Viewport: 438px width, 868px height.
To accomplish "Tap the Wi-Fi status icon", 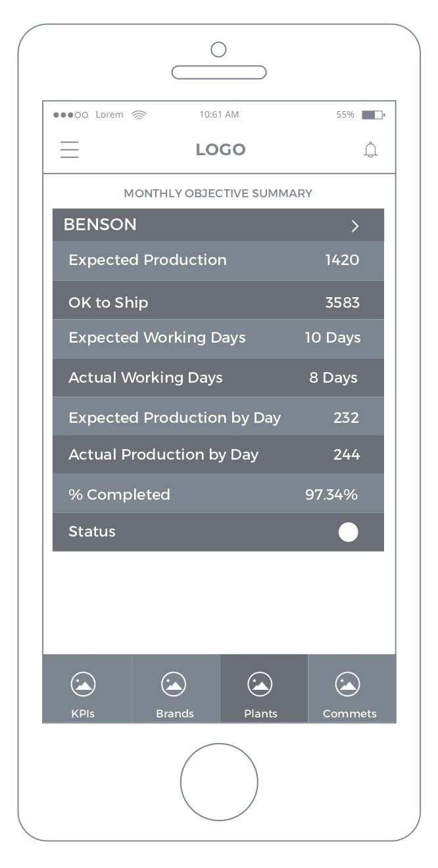I will click(x=139, y=114).
